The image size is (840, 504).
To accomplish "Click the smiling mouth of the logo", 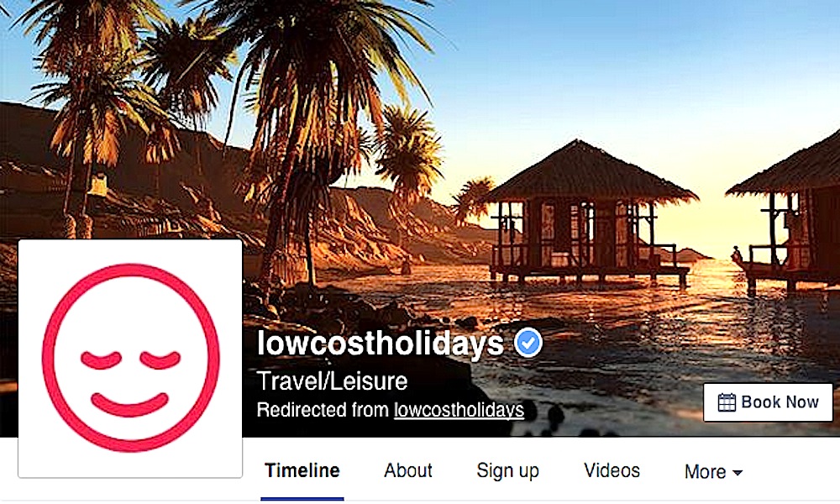I will (129, 404).
